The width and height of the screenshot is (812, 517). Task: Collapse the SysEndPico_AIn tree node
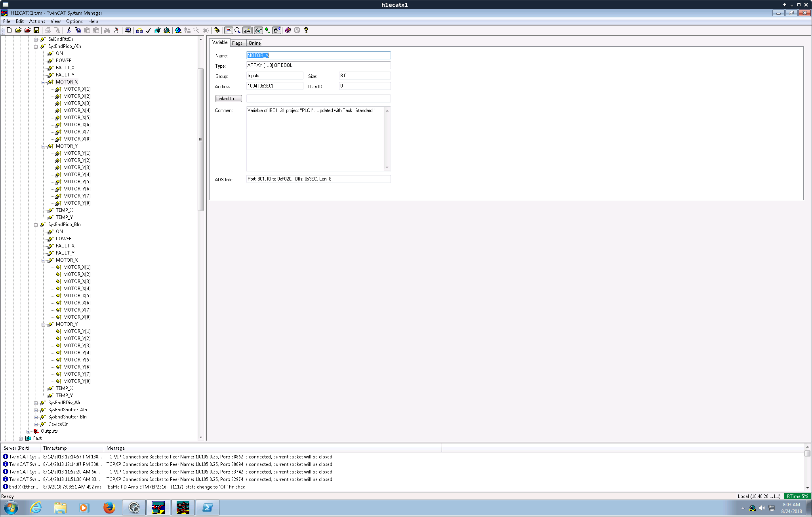coord(36,47)
